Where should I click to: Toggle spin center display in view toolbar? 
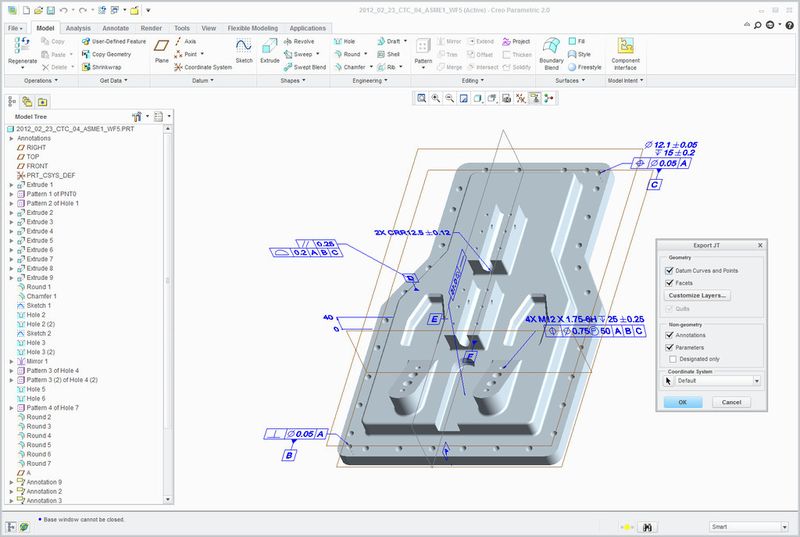click(548, 98)
